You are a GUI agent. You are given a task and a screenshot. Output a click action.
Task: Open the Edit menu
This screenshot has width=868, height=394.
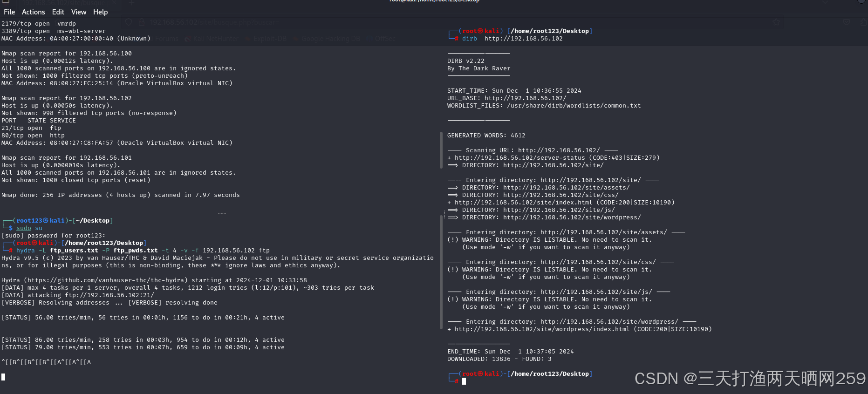58,12
